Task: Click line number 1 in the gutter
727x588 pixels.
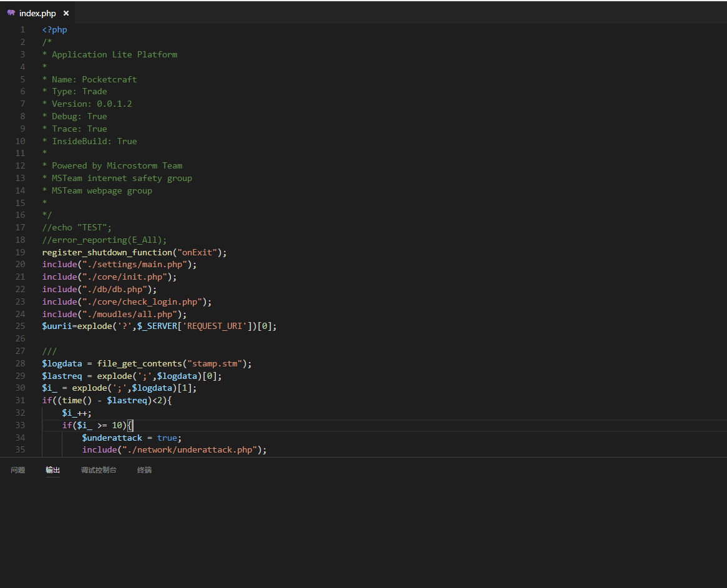Action: pos(22,29)
